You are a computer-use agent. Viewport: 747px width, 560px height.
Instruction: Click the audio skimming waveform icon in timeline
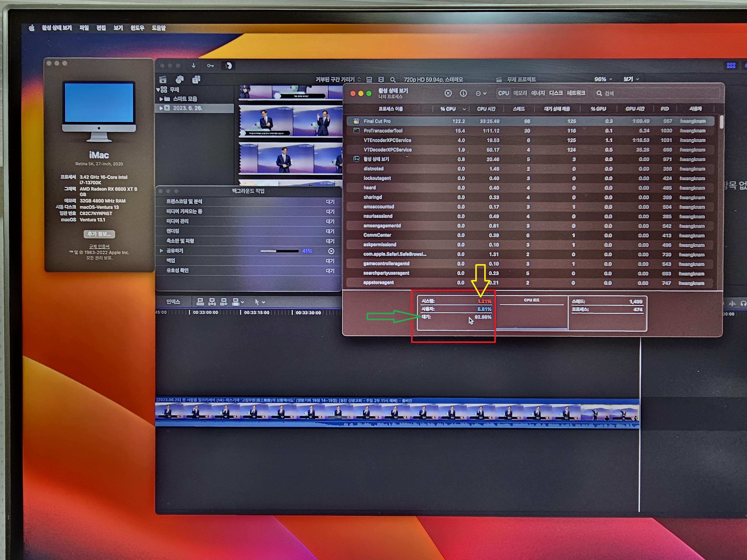[732, 304]
